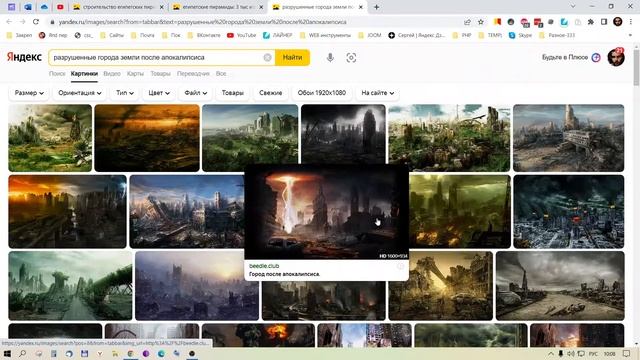640x360 pixels.
Task: Open the Chrome profile avatar in toolbar
Action: pos(618,22)
